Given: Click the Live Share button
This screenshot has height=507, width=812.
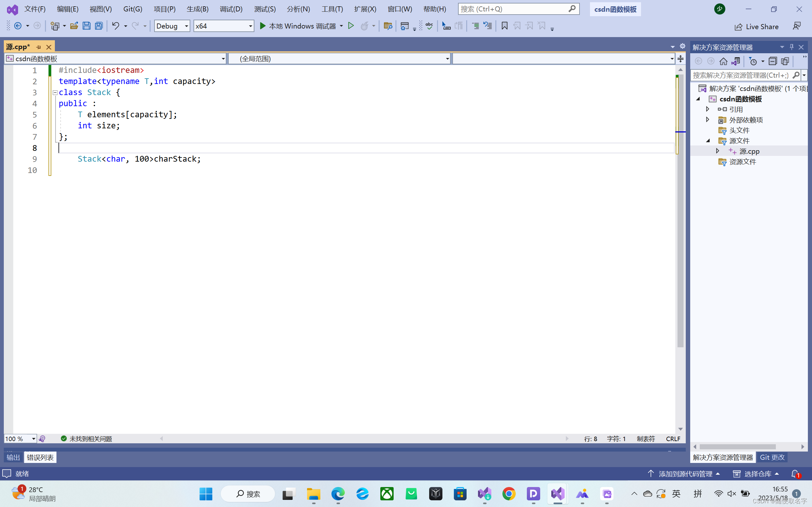Looking at the screenshot, I should (x=756, y=27).
